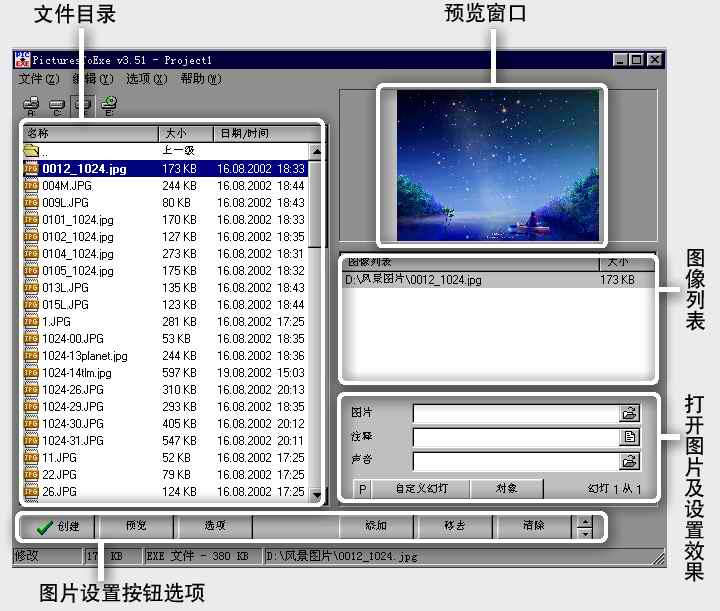The height and width of the screenshot is (611, 720).
Task: Select file 0104_1024.jpg
Action: (166, 253)
